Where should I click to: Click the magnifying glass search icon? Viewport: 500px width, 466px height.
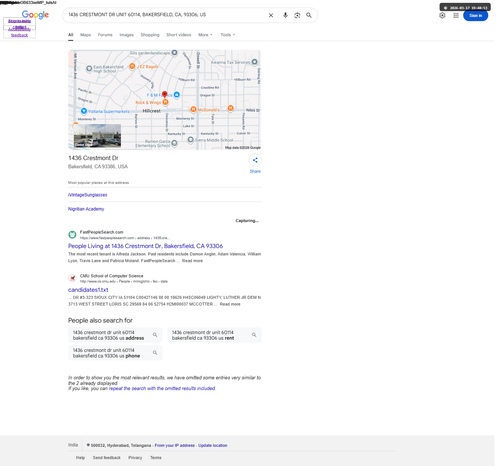pyautogui.click(x=309, y=15)
